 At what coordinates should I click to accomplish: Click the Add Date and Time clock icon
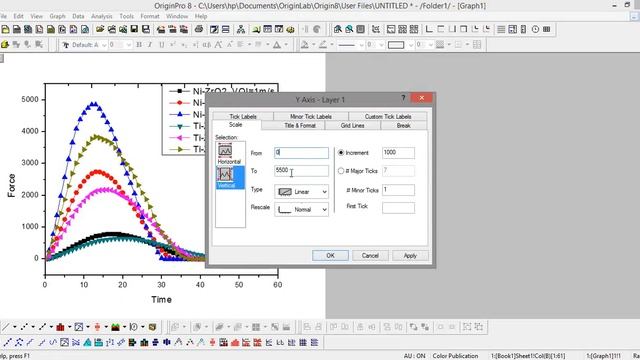click(535, 29)
